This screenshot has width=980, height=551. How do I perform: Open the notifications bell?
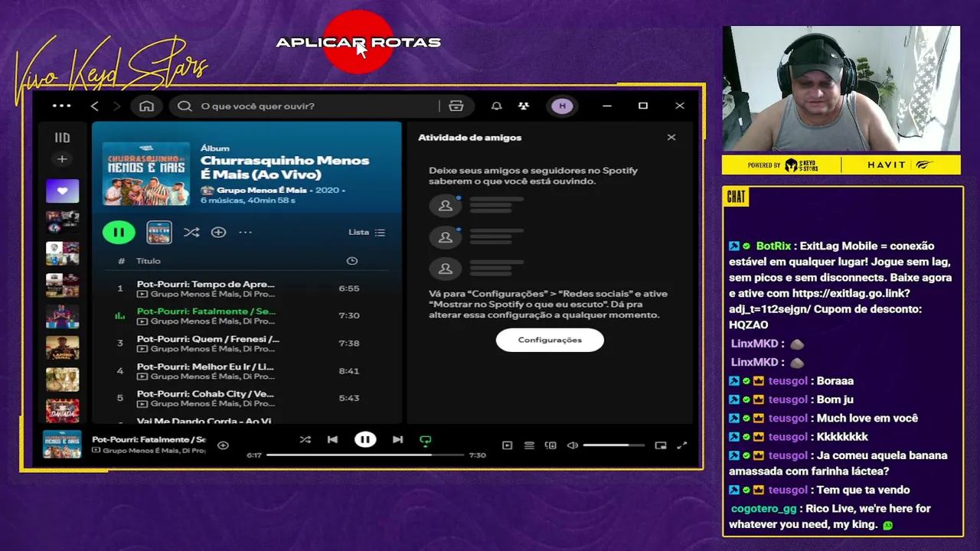496,106
